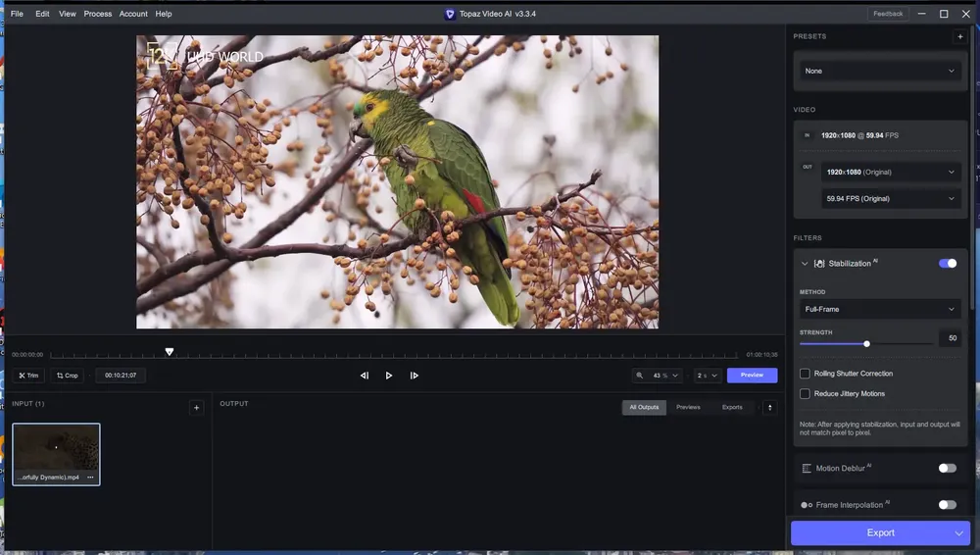
Task: Disable the Stabilization toggle
Action: point(947,264)
